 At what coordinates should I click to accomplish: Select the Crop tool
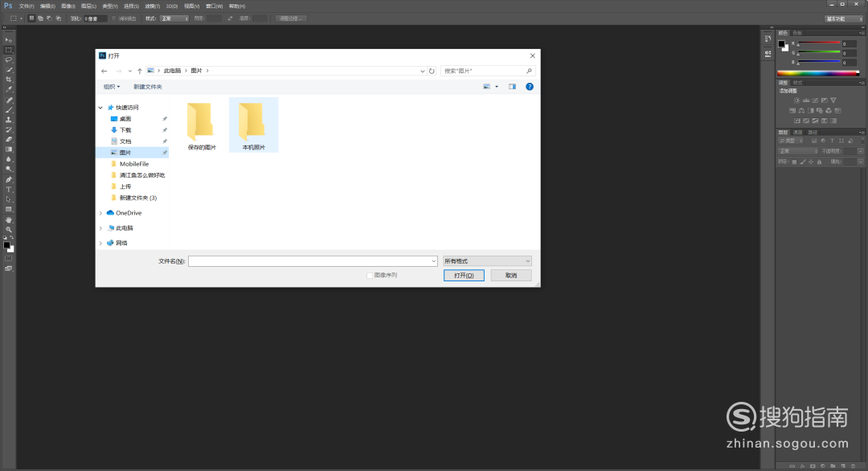coord(8,80)
